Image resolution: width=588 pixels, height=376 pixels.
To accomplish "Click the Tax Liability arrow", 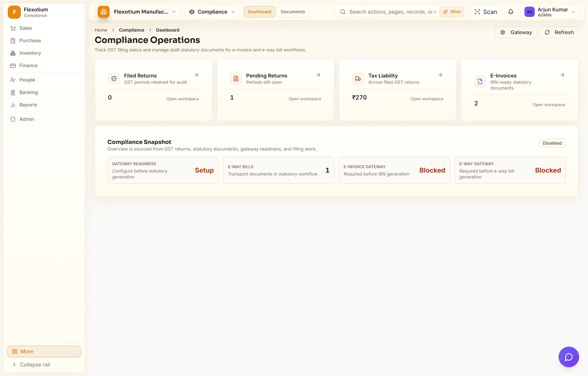I will (440, 75).
